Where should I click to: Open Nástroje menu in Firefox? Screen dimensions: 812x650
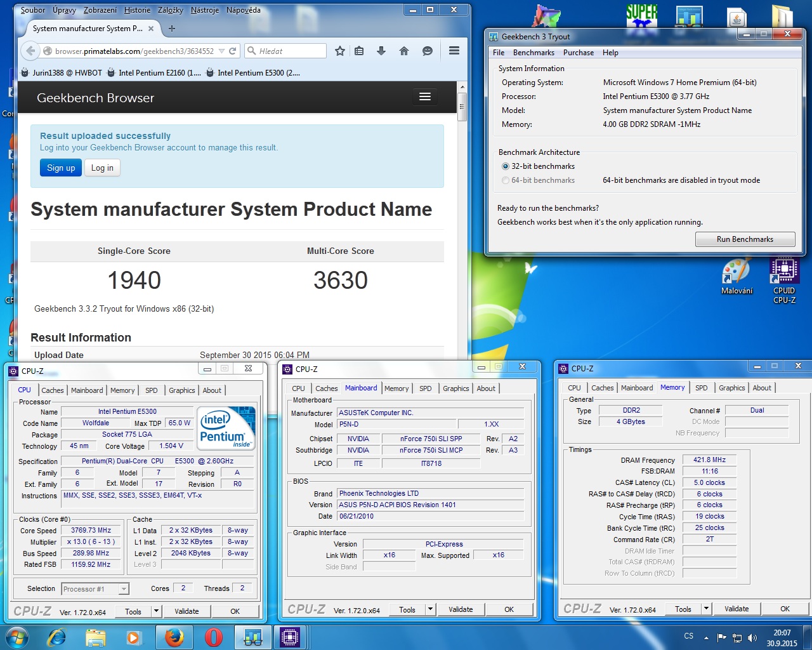point(205,10)
